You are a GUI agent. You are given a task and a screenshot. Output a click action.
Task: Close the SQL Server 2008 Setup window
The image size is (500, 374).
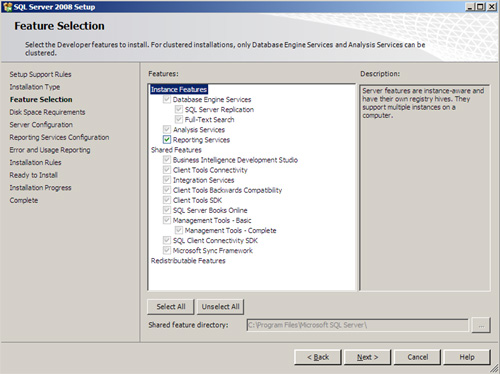coord(492,7)
